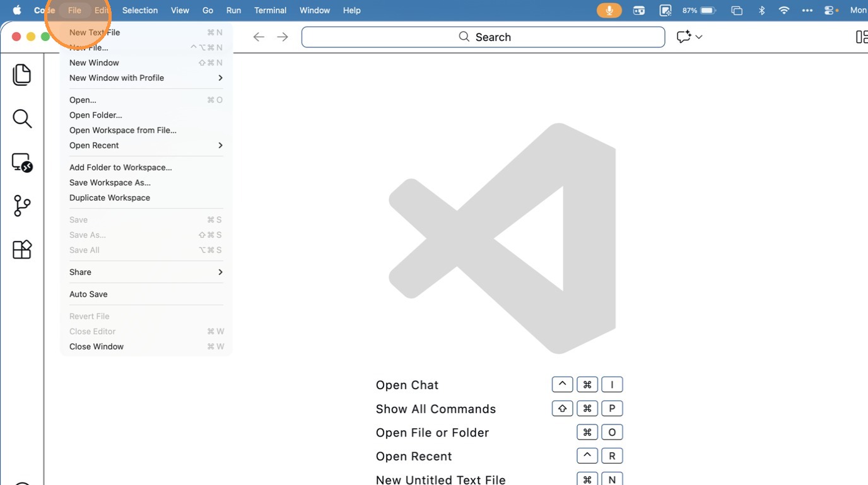Choose Open Workspace from File...

pos(146,130)
